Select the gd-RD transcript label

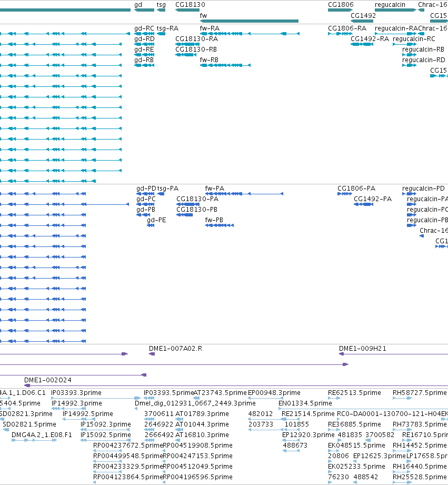(x=144, y=39)
